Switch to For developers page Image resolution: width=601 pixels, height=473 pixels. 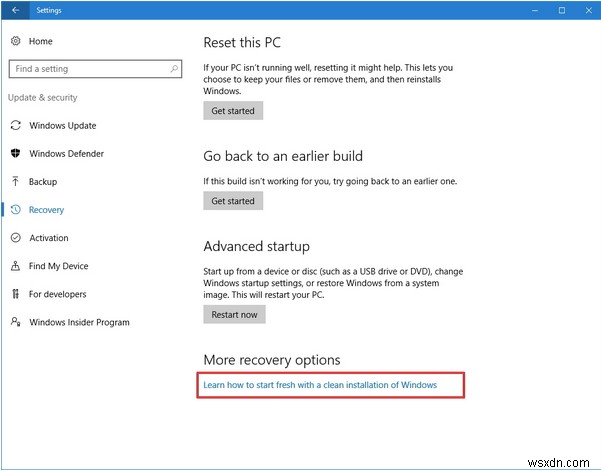(57, 294)
